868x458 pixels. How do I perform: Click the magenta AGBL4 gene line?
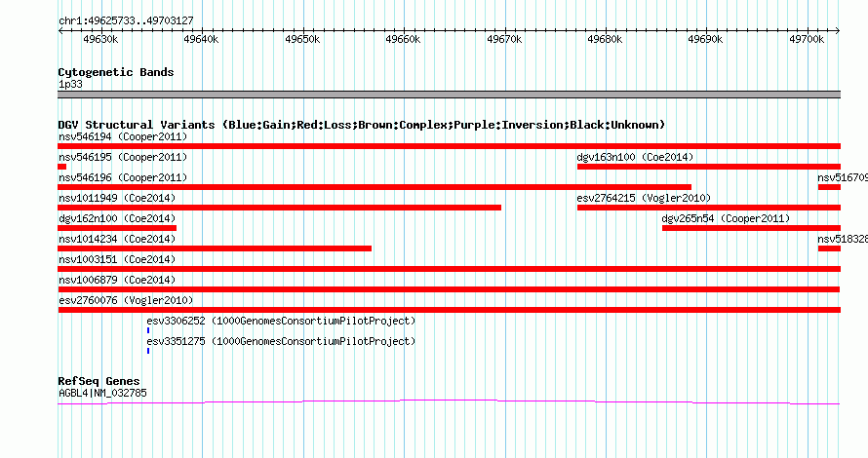(x=449, y=402)
